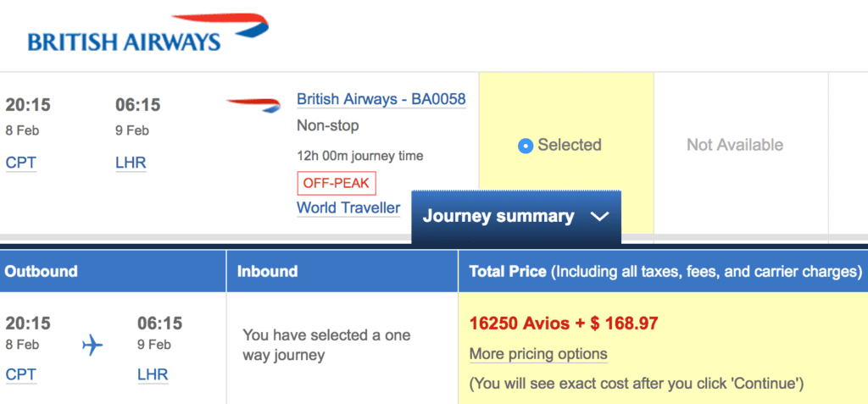The width and height of the screenshot is (868, 404).
Task: Click the 16250 Avios + $168.97 price
Action: 564,324
